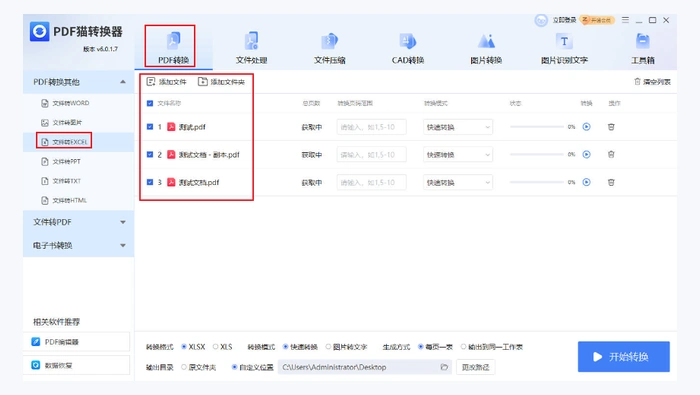Click page range field for 测试文档 - 副本.pdf
The image size is (700, 395).
click(x=371, y=155)
